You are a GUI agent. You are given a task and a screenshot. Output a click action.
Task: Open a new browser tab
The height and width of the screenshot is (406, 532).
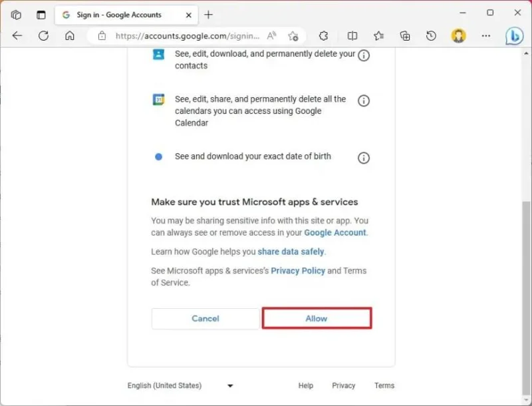(208, 15)
